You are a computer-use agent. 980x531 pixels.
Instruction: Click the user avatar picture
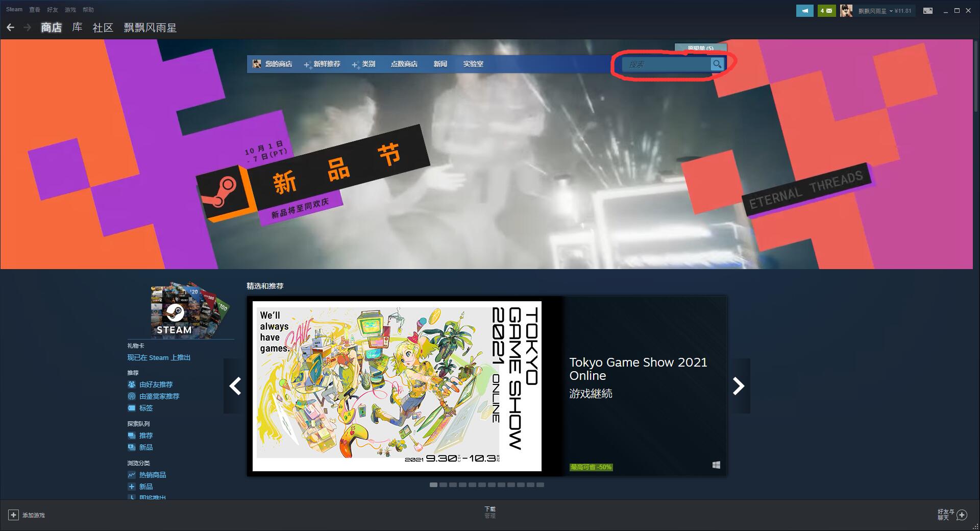[x=846, y=11]
